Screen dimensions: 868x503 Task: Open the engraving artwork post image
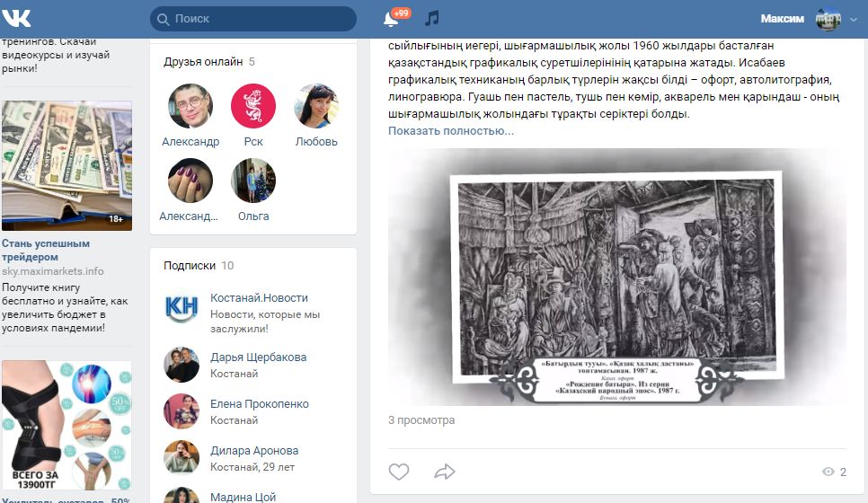click(617, 277)
